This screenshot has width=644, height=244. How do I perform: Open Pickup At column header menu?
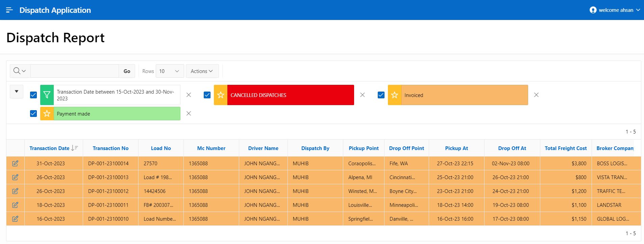[x=456, y=148]
